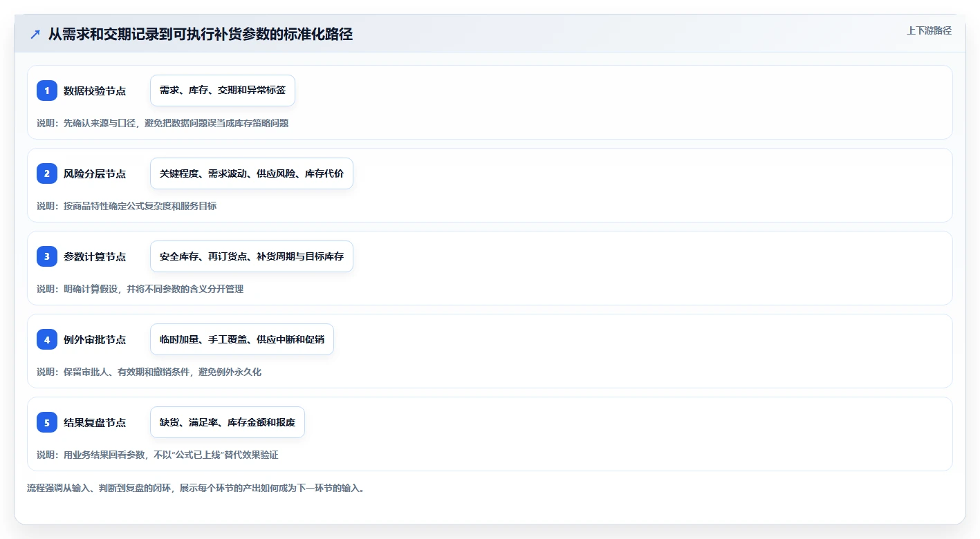Select the 参数计算节点 heading

95,256
